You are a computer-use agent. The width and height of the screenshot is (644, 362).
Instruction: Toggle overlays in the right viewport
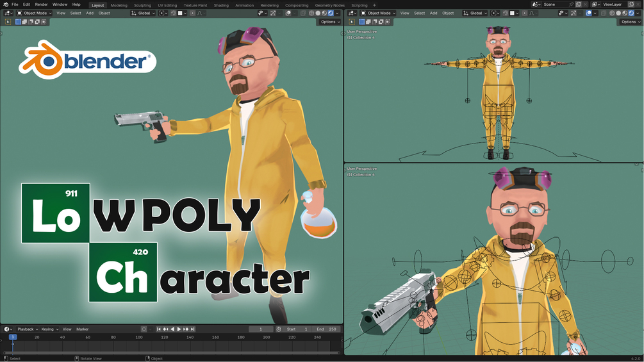(588, 13)
